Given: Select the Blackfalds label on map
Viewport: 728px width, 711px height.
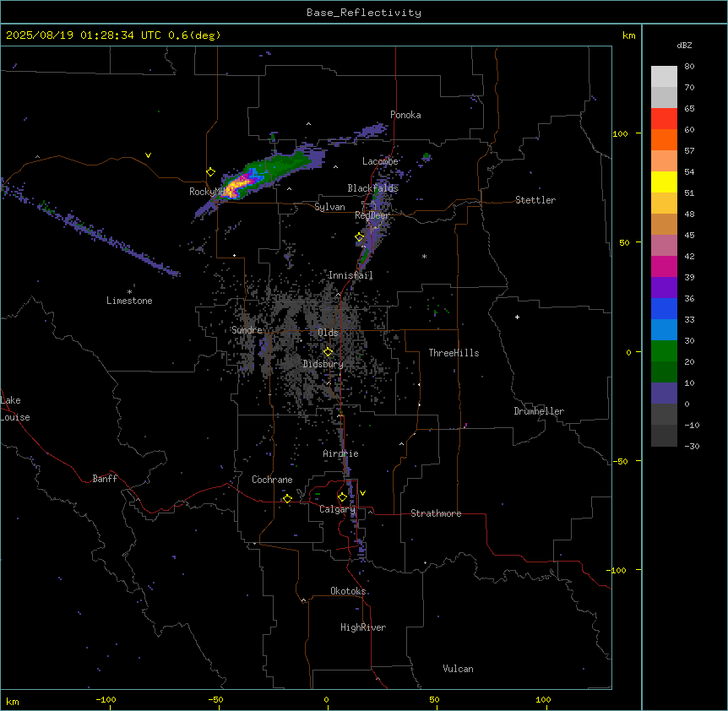Looking at the screenshot, I should [x=372, y=188].
